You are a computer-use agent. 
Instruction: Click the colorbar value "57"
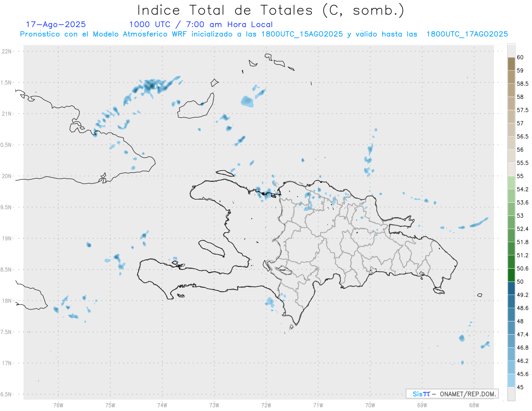click(520, 123)
